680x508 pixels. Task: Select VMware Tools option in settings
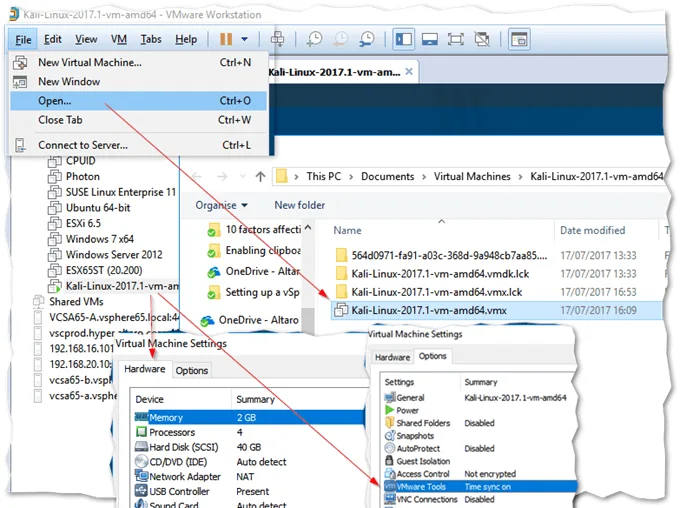(480, 486)
